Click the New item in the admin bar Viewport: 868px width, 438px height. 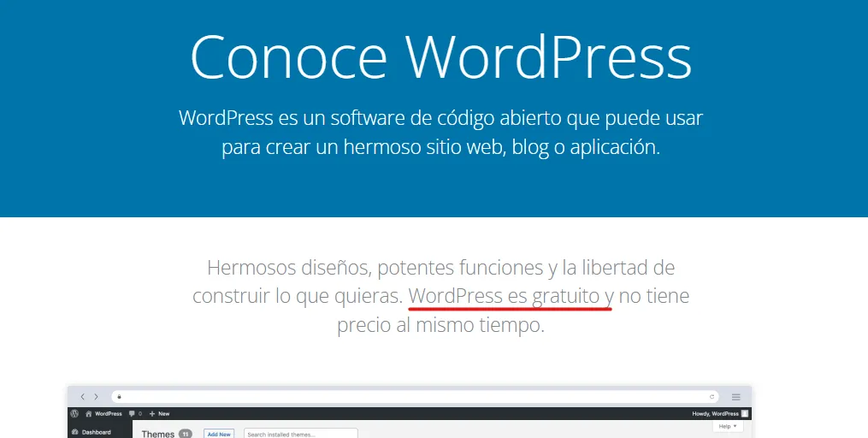coord(159,414)
